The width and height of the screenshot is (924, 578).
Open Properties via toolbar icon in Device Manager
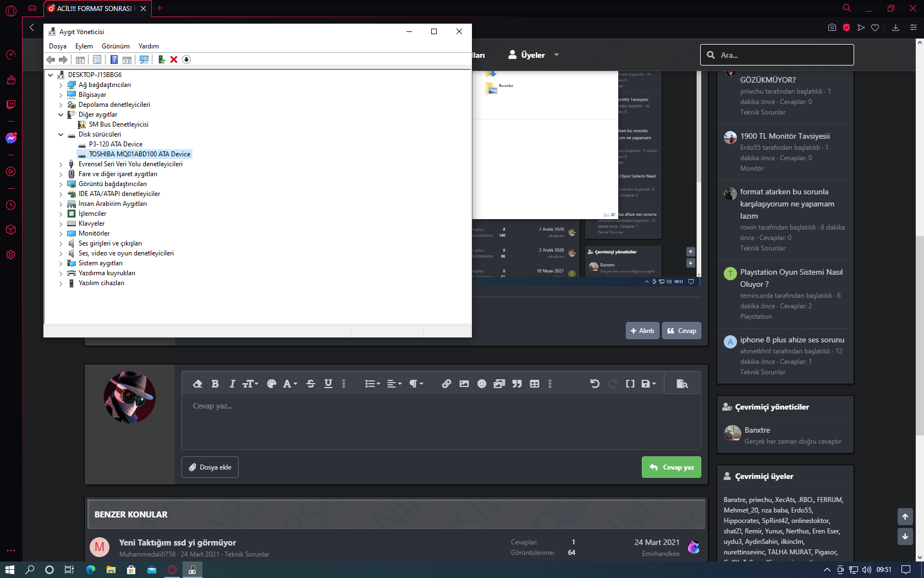coord(97,59)
